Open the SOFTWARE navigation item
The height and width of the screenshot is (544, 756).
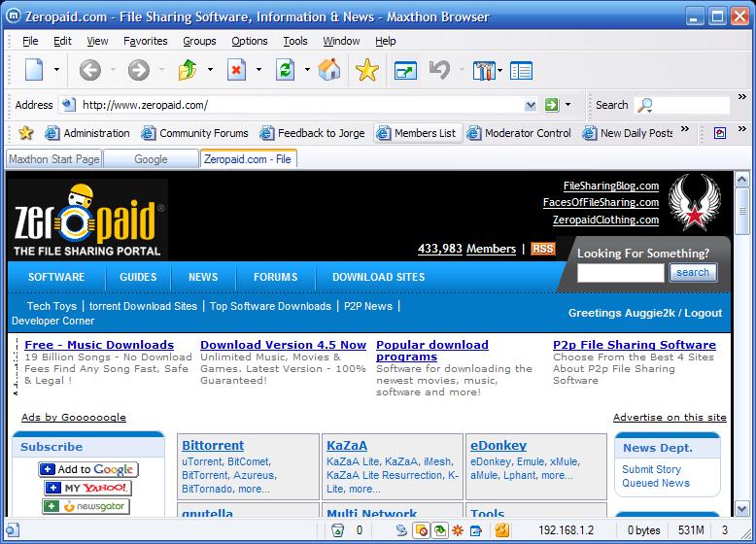(x=56, y=277)
